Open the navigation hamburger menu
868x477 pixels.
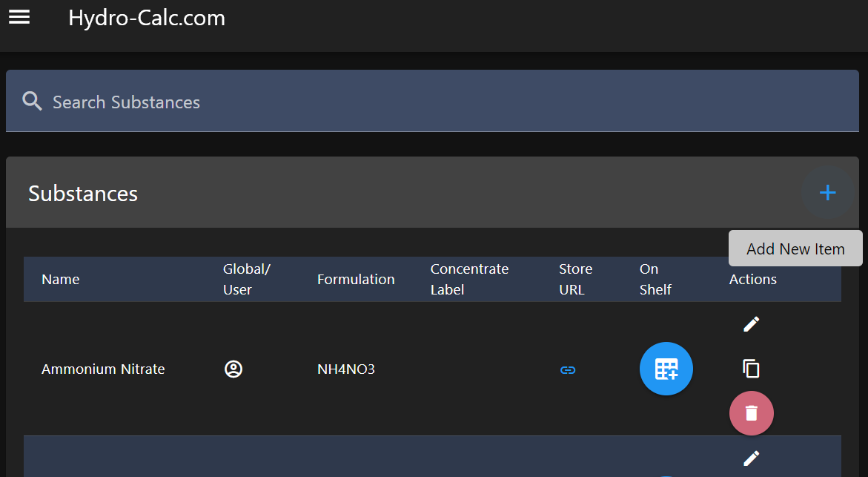tap(19, 16)
